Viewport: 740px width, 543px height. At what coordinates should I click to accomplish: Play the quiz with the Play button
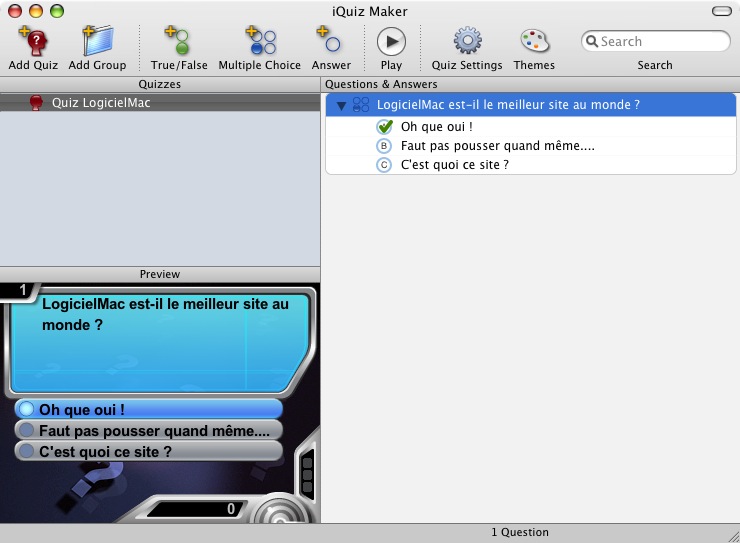click(391, 42)
